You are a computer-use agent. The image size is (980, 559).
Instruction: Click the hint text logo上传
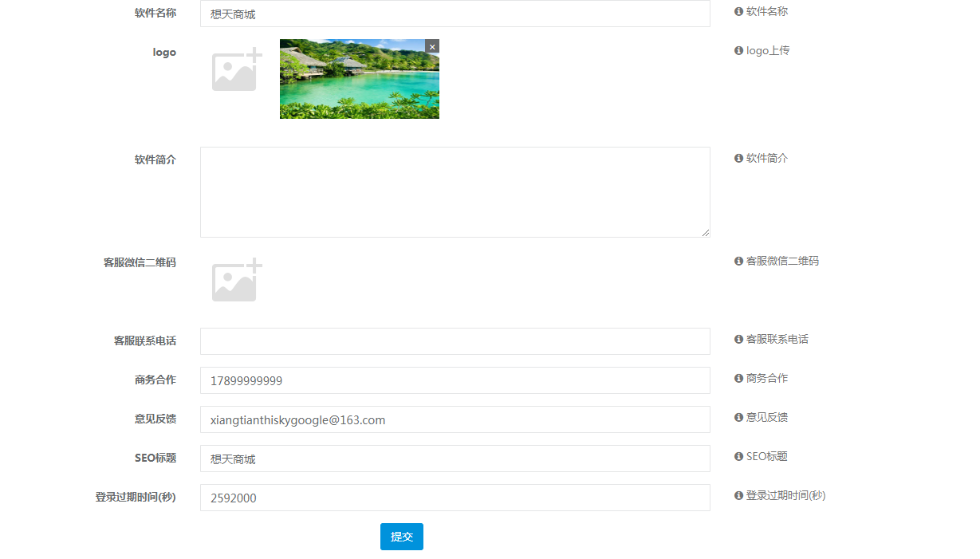tap(768, 51)
